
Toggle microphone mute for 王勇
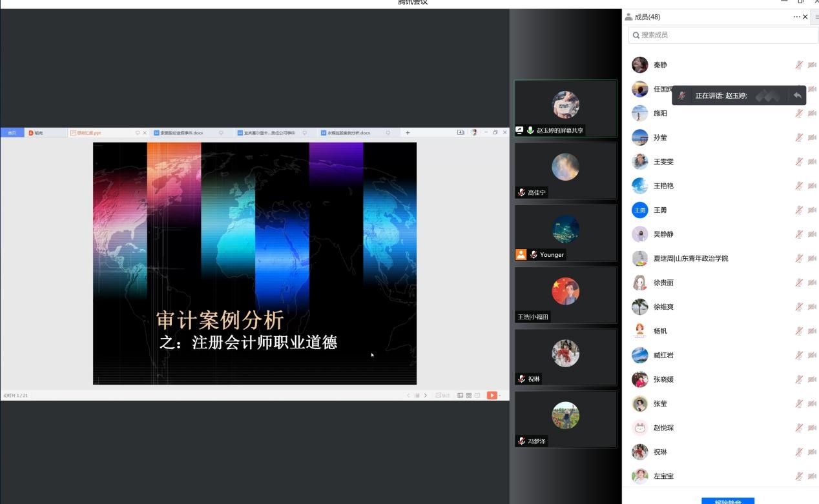[x=799, y=210]
